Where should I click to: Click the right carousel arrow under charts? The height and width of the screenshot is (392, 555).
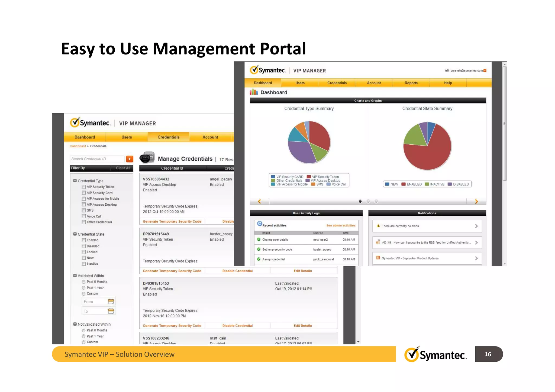click(x=476, y=201)
